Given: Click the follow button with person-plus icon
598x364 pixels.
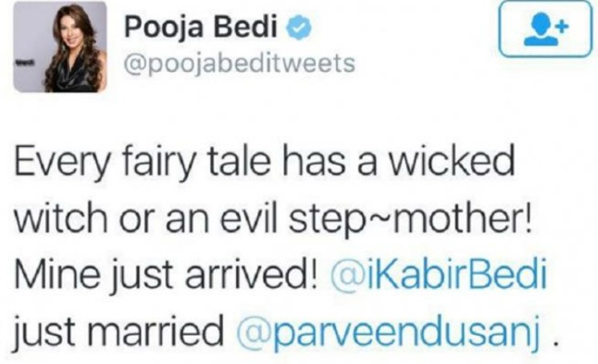Looking at the screenshot, I should click(547, 29).
